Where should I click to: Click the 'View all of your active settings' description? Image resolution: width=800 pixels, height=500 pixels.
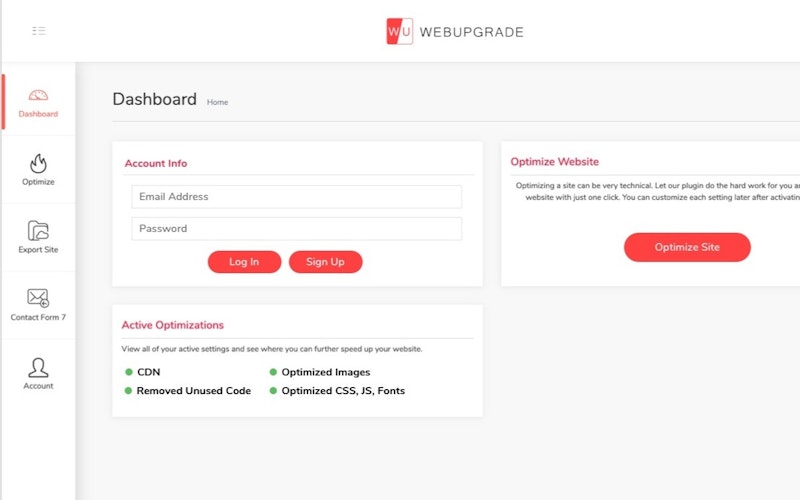pos(271,349)
